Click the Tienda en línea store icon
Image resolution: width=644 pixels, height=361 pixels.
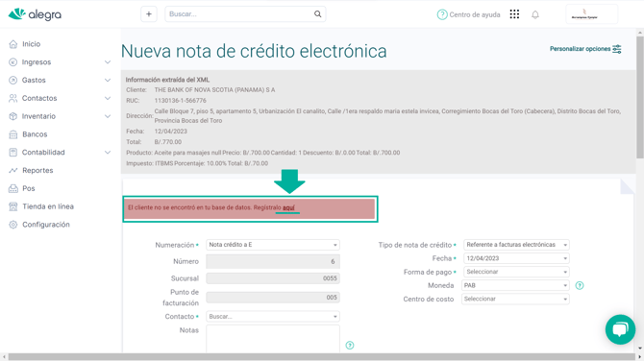coord(13,206)
